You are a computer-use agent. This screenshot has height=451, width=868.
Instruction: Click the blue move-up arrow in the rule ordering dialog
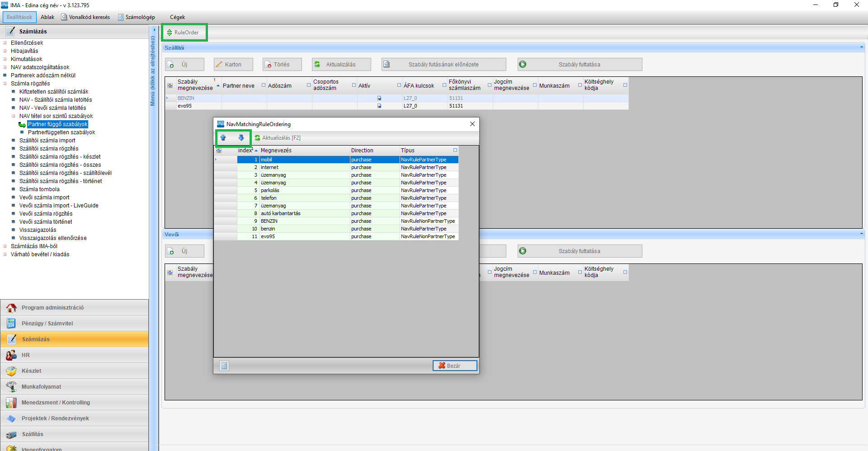223,138
